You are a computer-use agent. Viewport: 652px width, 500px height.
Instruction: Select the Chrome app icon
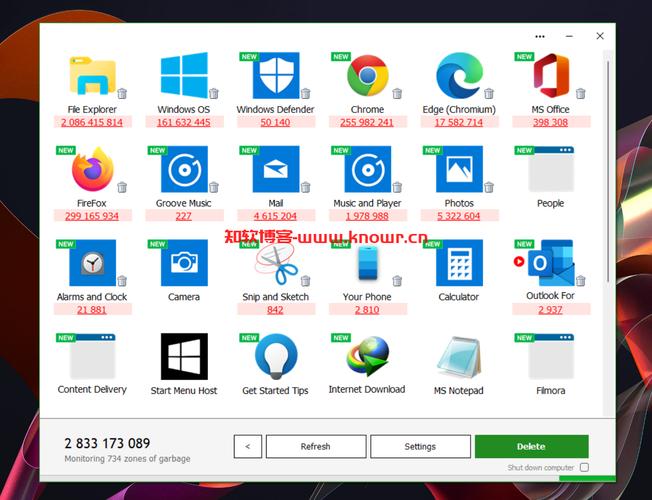click(x=368, y=75)
